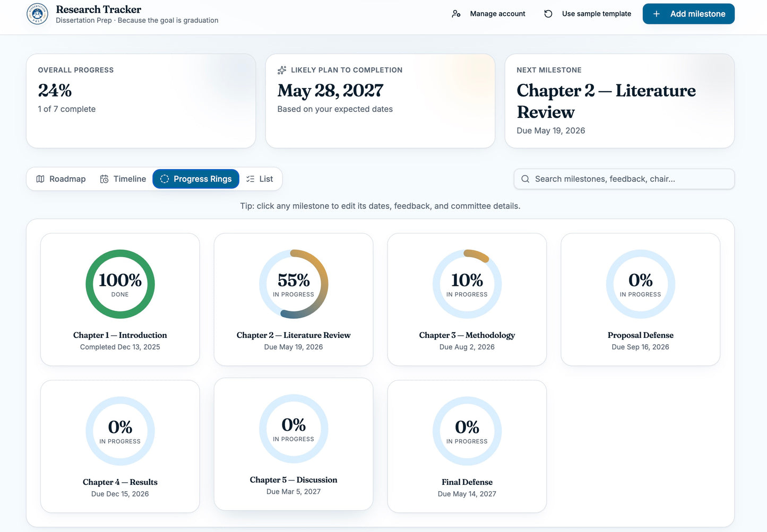Add a new milestone
This screenshot has height=532, width=767.
[688, 14]
